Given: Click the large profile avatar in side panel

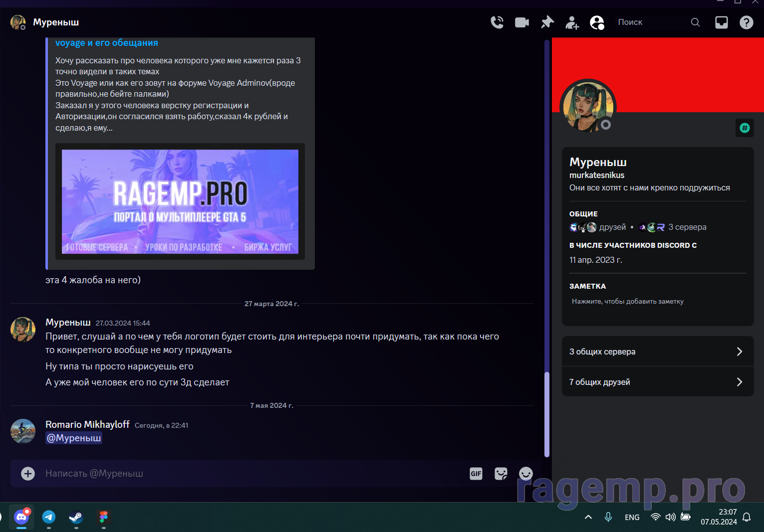Looking at the screenshot, I should (x=588, y=107).
